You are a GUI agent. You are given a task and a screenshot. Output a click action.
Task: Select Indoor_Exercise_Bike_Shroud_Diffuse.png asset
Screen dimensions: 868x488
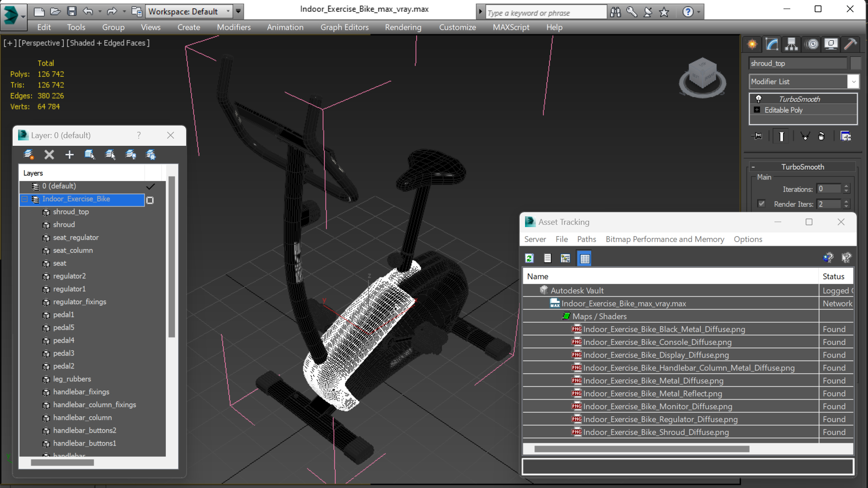656,432
